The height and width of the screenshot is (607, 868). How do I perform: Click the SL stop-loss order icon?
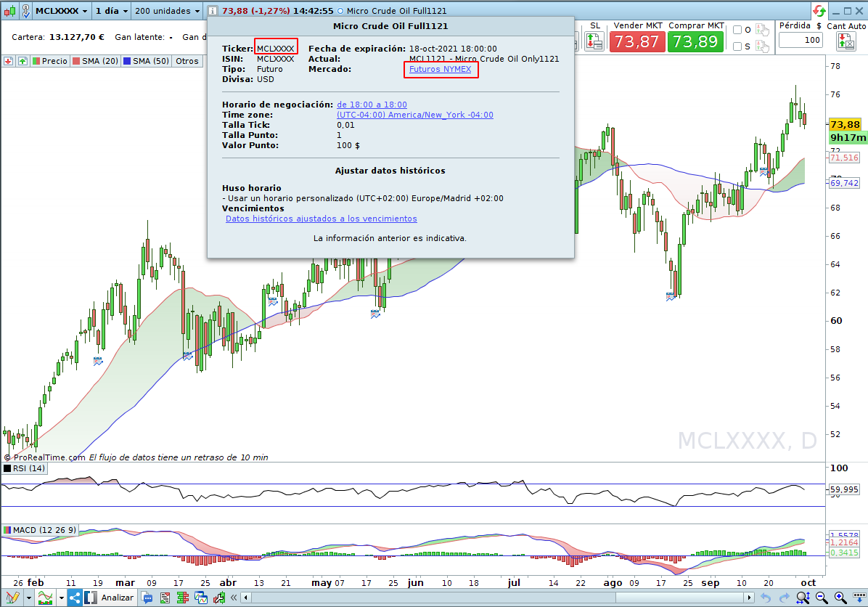(x=594, y=41)
